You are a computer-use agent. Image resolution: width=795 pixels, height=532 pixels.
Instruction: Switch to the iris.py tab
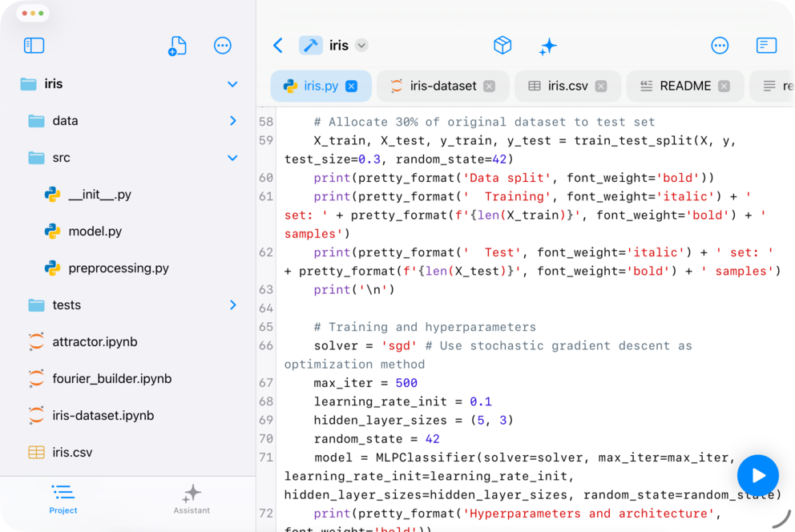point(321,87)
